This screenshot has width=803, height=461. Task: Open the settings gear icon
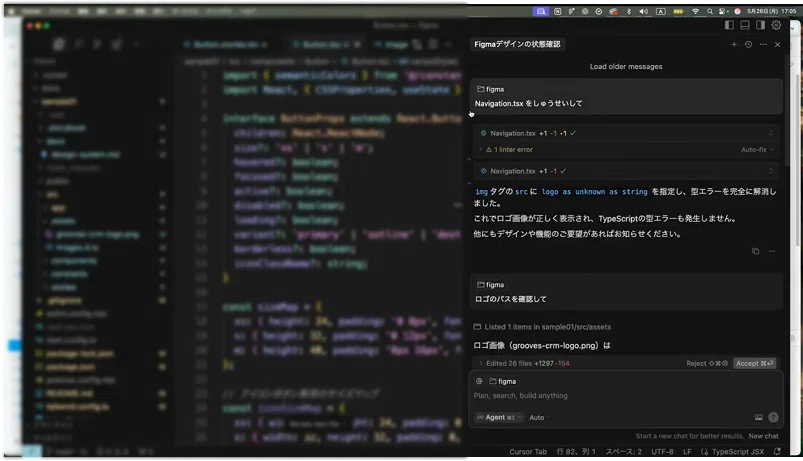[776, 25]
